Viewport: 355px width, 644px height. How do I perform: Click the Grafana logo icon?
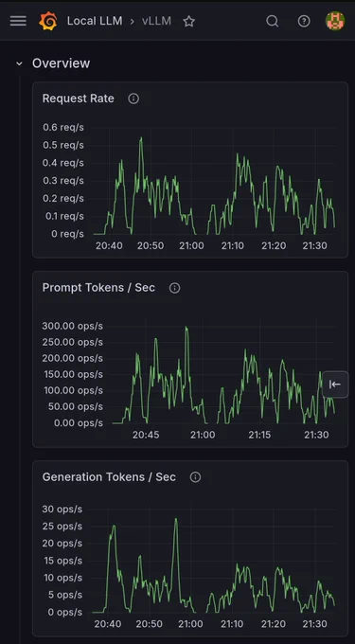click(x=48, y=21)
